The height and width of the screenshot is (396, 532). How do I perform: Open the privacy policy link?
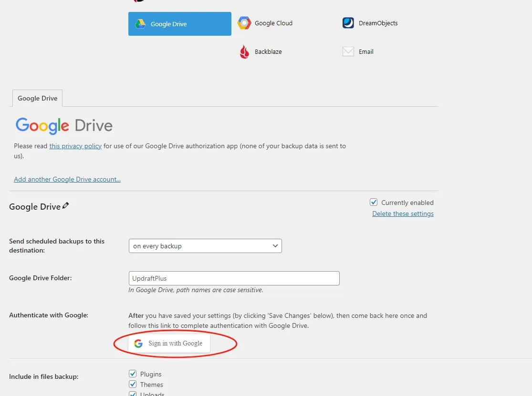click(x=75, y=146)
